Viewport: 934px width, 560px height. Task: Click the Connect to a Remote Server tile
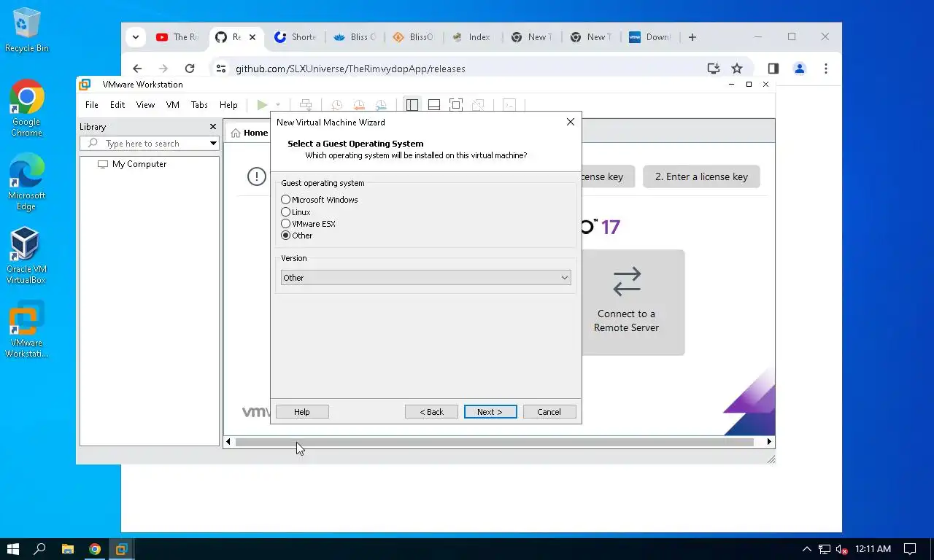[x=626, y=302]
